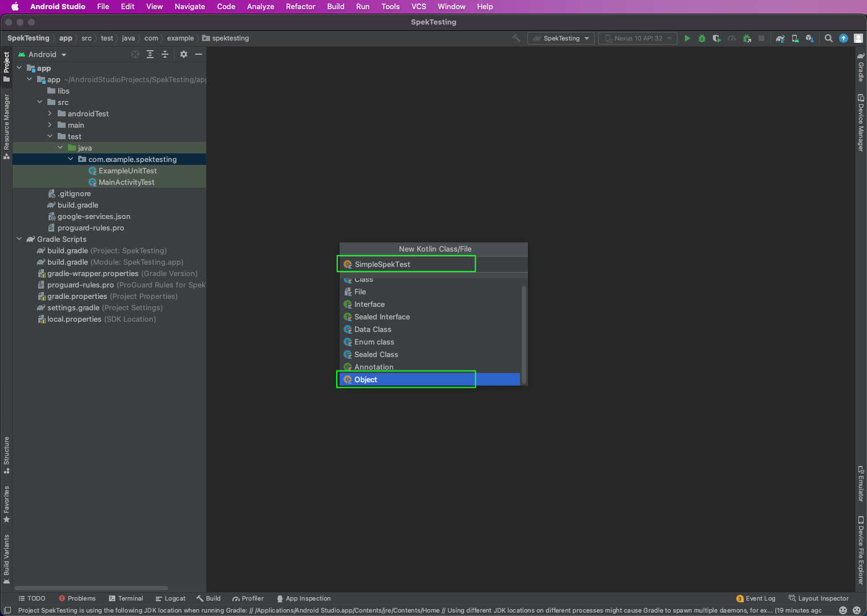Run app with coverage shield icon
This screenshot has height=616, width=867.
click(x=717, y=38)
